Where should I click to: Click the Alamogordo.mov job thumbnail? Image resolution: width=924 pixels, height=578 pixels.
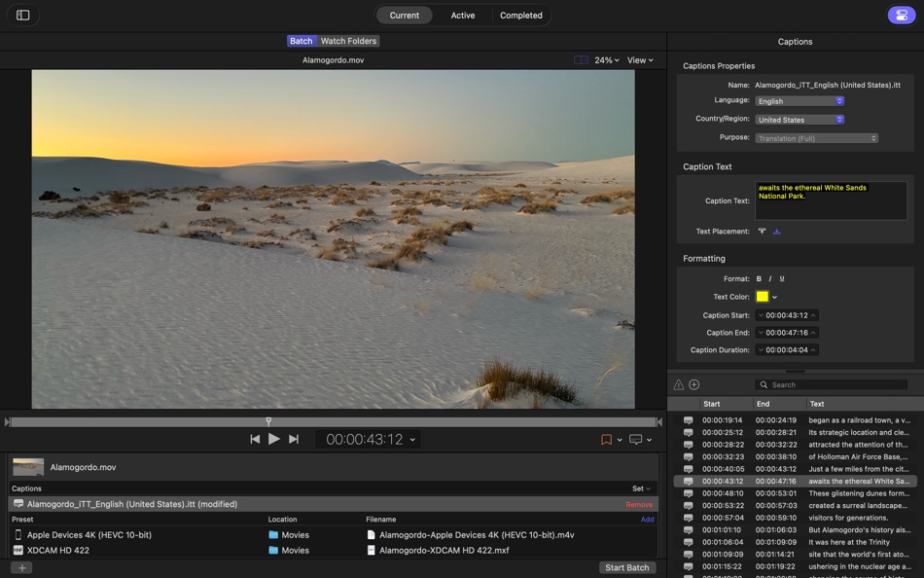click(x=28, y=467)
